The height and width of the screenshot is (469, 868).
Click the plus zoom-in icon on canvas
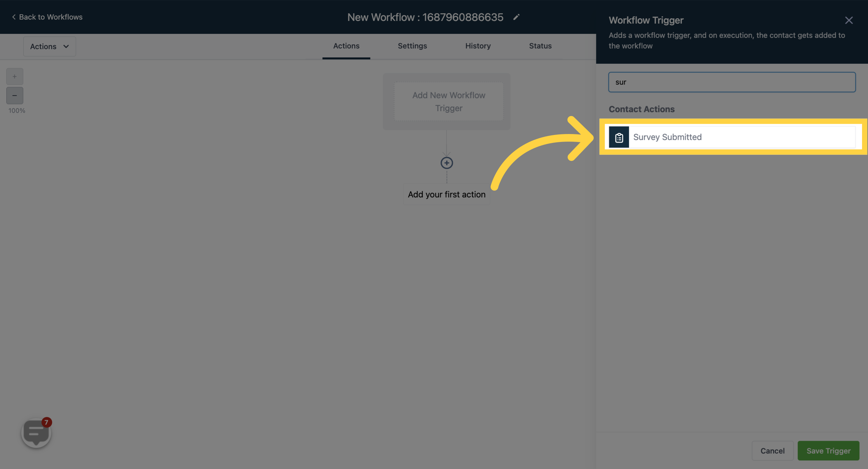click(x=15, y=76)
